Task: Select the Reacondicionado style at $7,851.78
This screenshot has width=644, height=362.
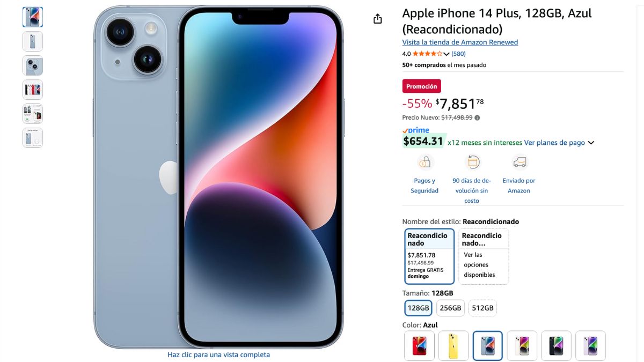Action: [x=429, y=256]
